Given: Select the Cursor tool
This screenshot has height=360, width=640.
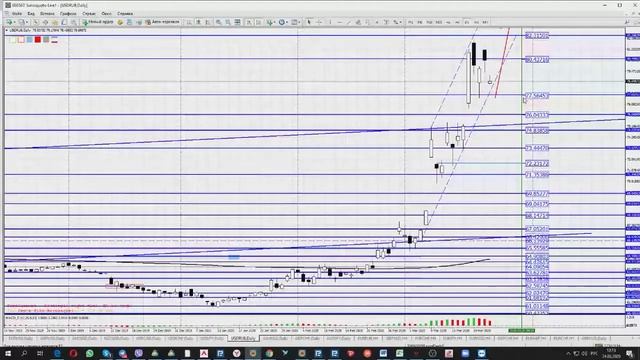Looking at the screenshot, I should point(309,22).
